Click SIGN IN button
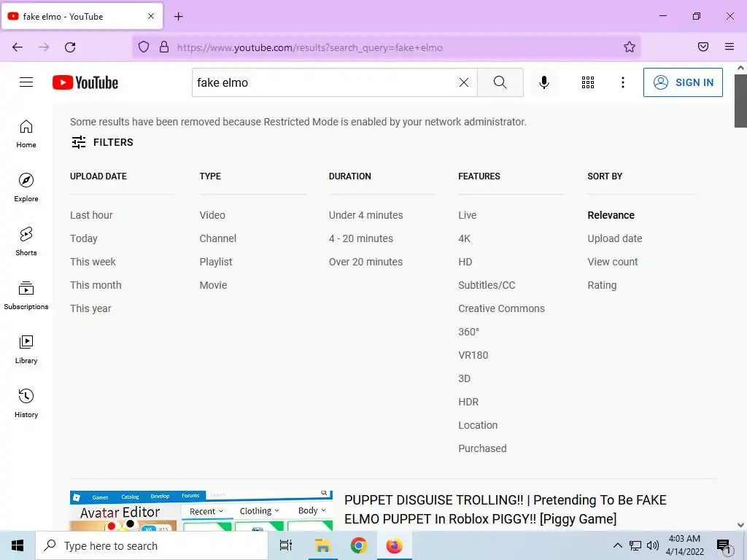 click(x=683, y=82)
